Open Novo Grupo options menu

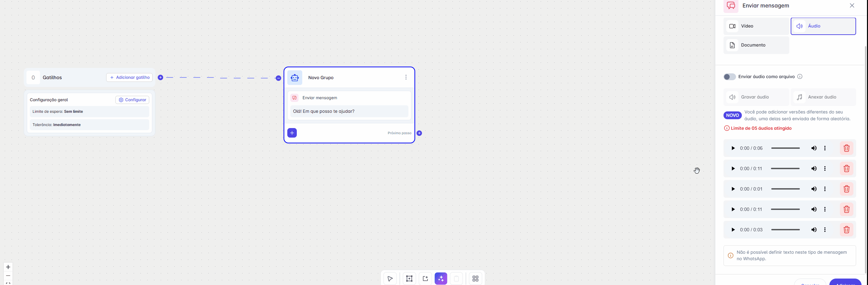pyautogui.click(x=406, y=77)
